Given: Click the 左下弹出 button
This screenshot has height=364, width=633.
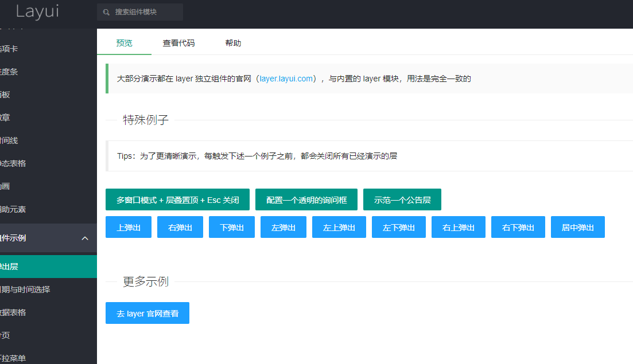Looking at the screenshot, I should 398,227.
